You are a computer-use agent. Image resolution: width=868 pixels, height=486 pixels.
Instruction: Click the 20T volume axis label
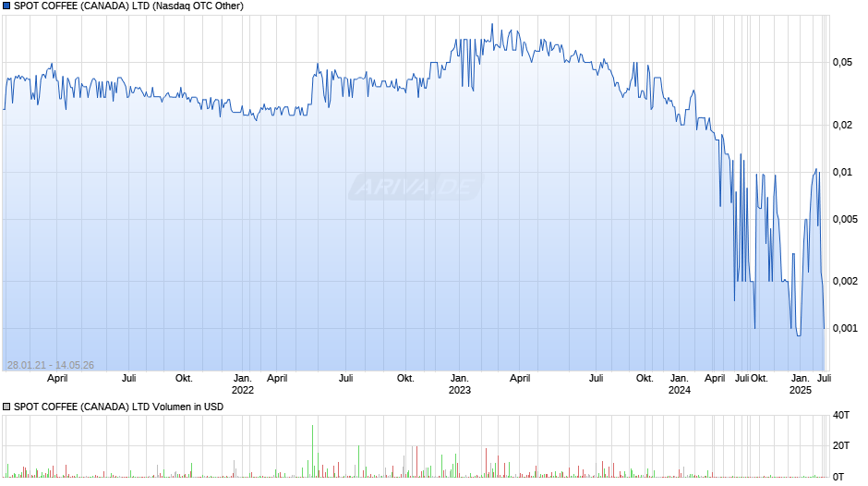841,445
